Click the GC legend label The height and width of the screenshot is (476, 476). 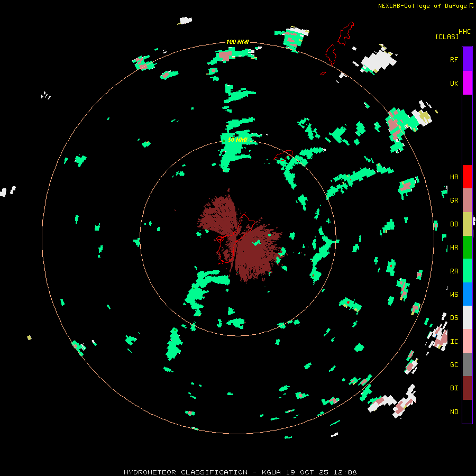(454, 365)
